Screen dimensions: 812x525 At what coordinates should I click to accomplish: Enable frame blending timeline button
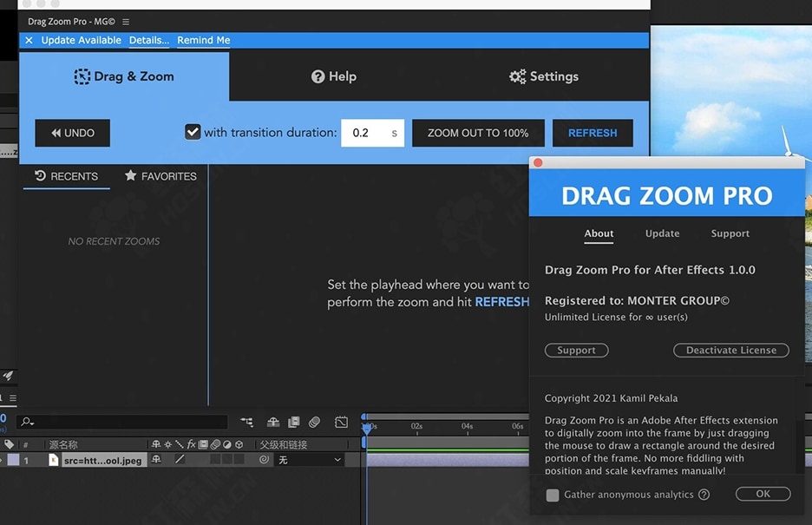point(293,422)
